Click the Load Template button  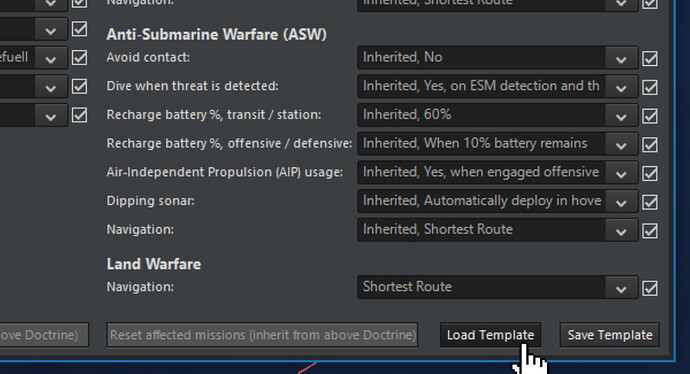point(490,335)
